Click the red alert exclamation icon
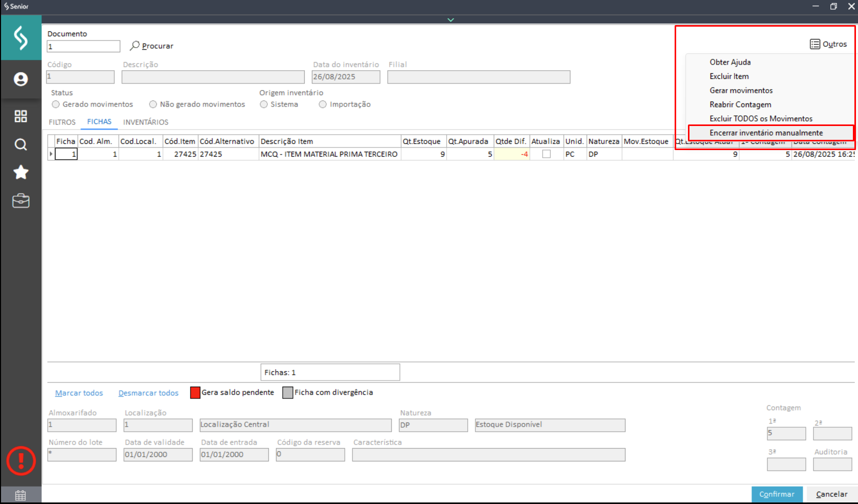Image resolution: width=858 pixels, height=504 pixels. click(20, 460)
